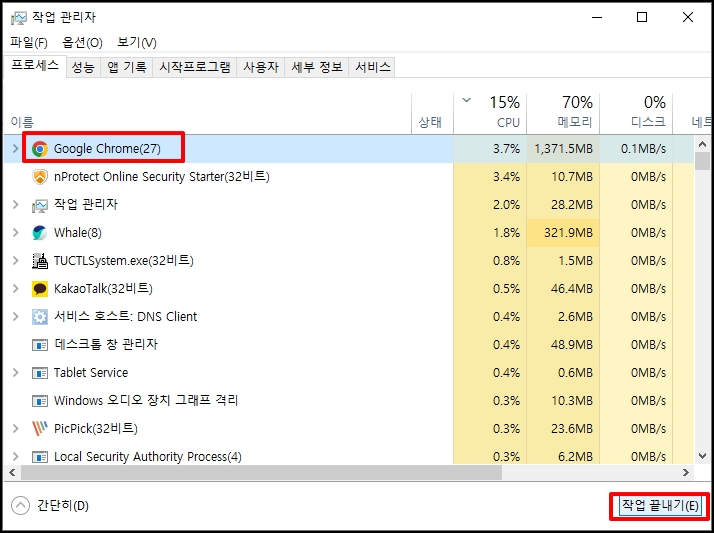
Task: Sort by the 상태 column header
Action: click(433, 113)
